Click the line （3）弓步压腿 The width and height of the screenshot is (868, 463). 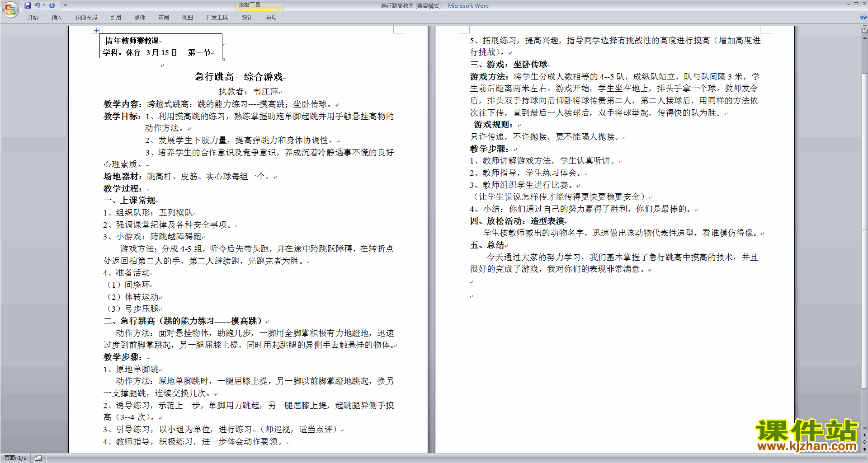coord(132,309)
